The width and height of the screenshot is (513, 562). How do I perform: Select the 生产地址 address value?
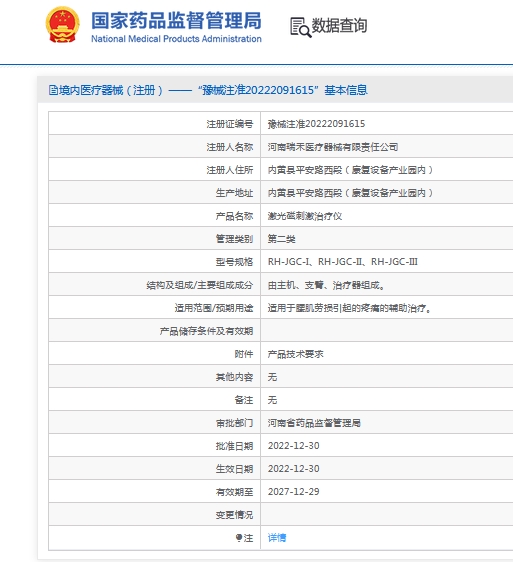350,193
